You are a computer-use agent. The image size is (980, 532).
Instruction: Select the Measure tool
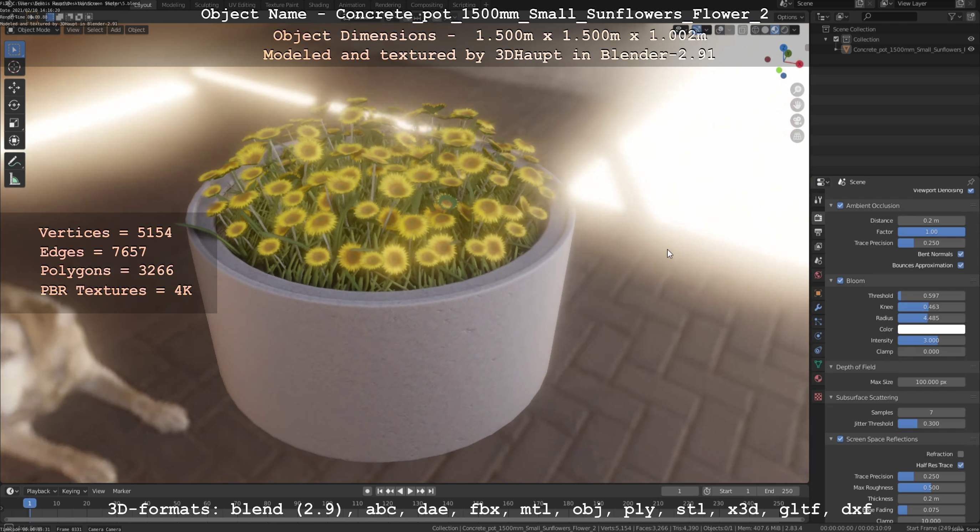(15, 179)
